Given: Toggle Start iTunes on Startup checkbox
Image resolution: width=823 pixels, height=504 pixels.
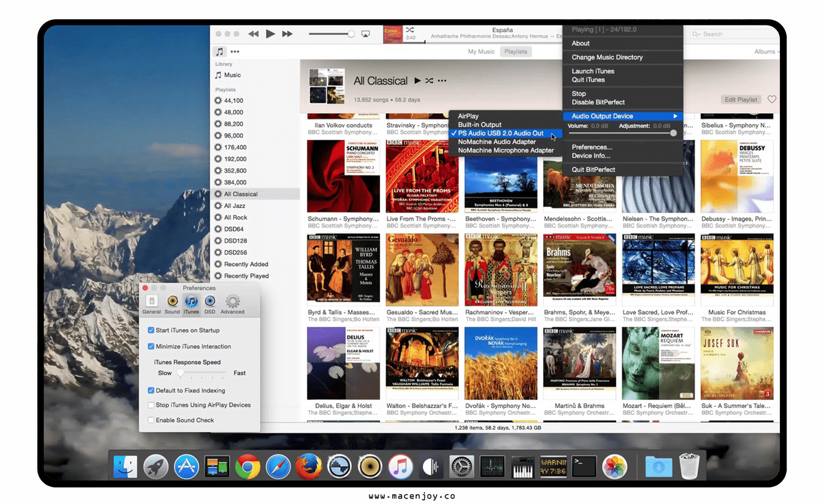Looking at the screenshot, I should pos(152,331).
